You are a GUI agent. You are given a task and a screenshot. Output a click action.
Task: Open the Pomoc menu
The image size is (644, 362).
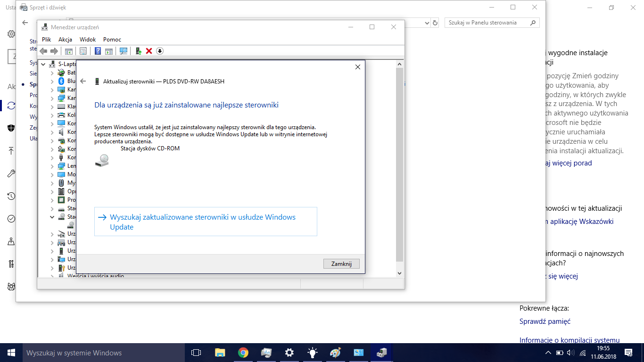[112, 40]
